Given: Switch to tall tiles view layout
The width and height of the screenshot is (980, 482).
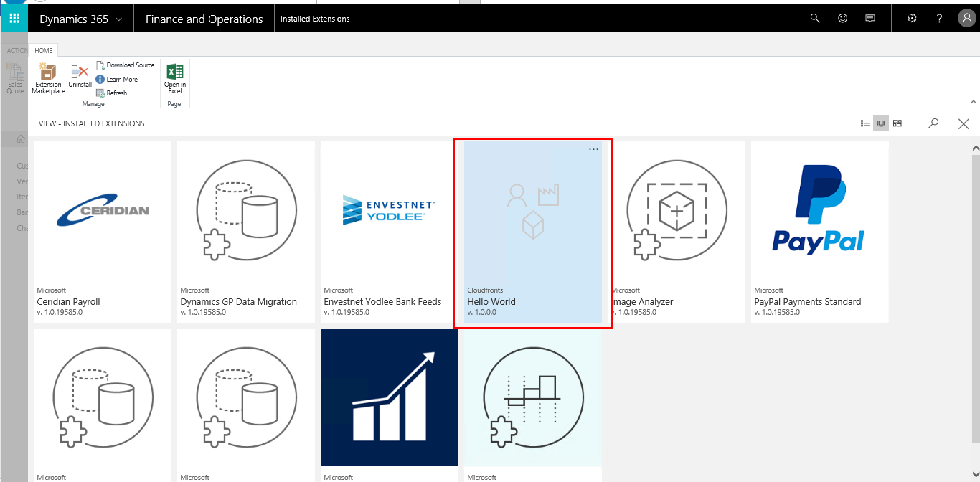Looking at the screenshot, I should click(897, 123).
